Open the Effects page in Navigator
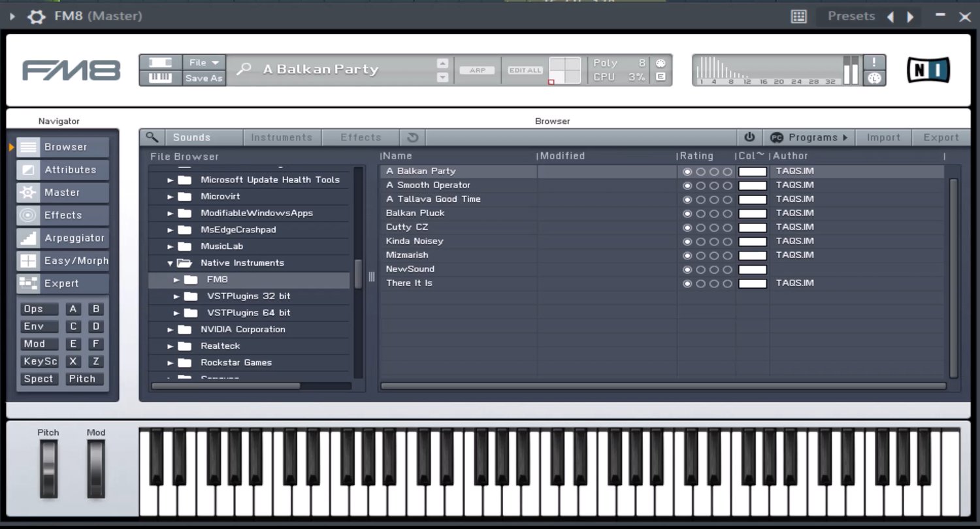This screenshot has width=980, height=529. point(63,215)
